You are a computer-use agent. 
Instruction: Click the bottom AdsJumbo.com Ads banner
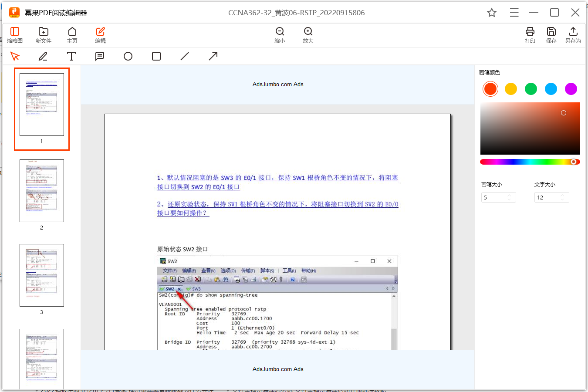tap(278, 369)
